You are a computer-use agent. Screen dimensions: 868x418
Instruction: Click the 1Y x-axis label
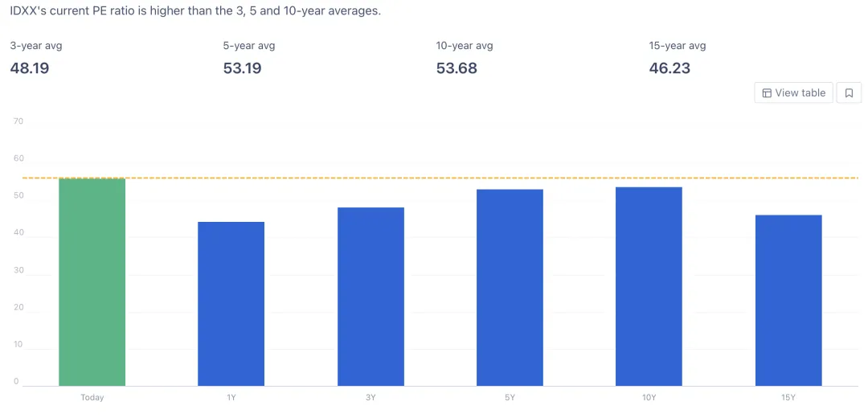tap(231, 397)
